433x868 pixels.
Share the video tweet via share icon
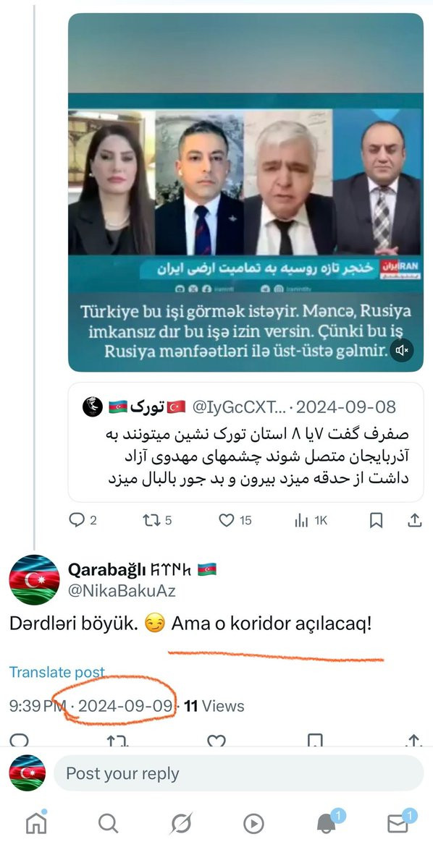(x=414, y=520)
